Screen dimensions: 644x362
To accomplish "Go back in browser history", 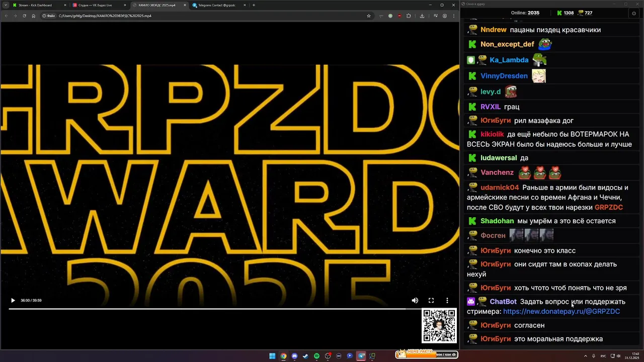I will coord(6,16).
